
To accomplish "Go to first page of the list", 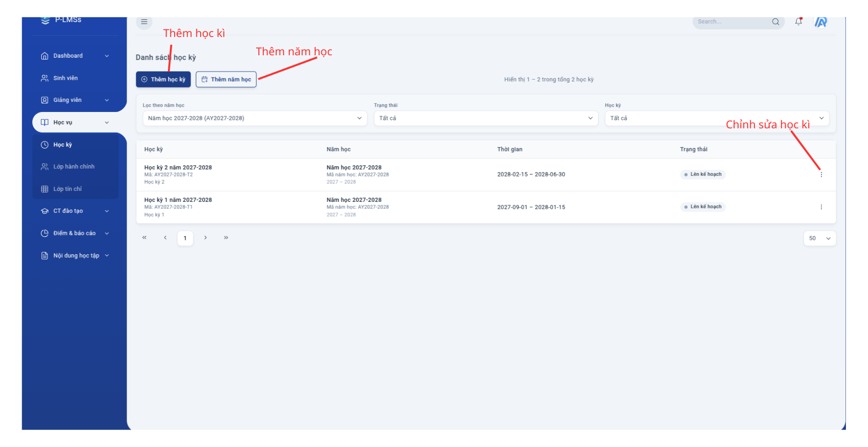I will [x=144, y=238].
